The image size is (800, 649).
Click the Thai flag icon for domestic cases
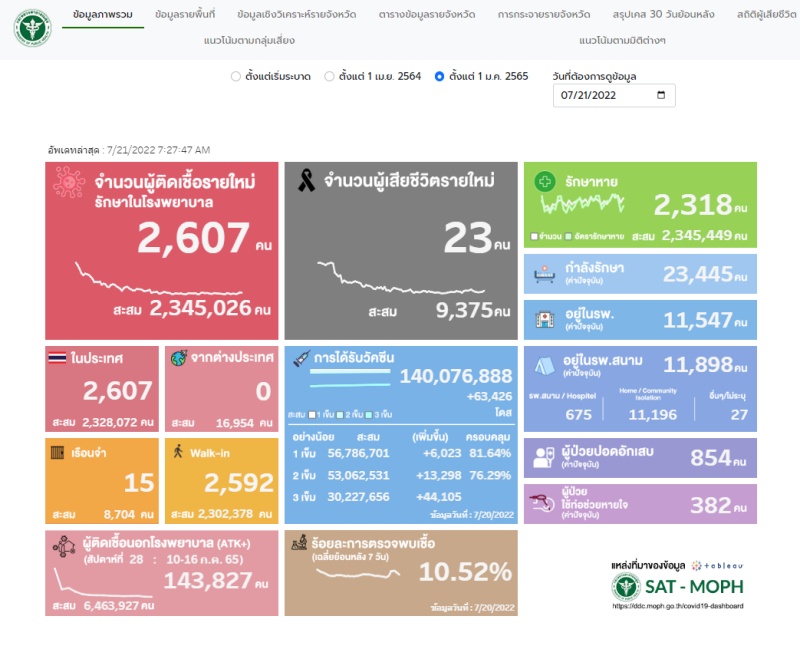(58, 358)
